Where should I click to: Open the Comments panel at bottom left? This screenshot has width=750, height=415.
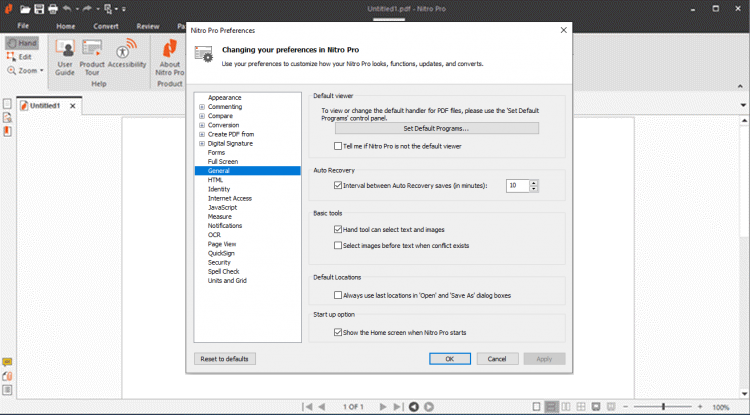[x=7, y=362]
